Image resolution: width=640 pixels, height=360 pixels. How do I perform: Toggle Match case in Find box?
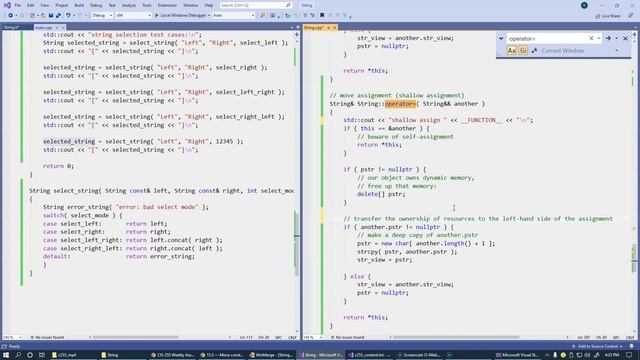(511, 51)
